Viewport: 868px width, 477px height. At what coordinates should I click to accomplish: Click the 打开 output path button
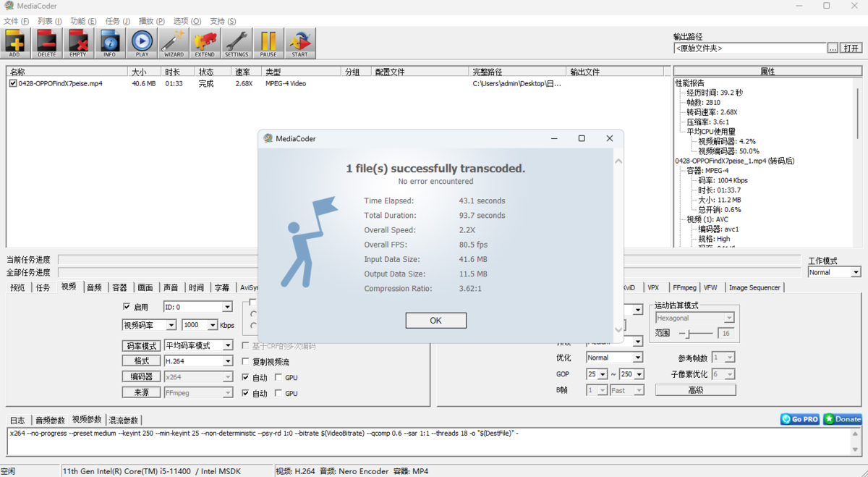(x=851, y=48)
